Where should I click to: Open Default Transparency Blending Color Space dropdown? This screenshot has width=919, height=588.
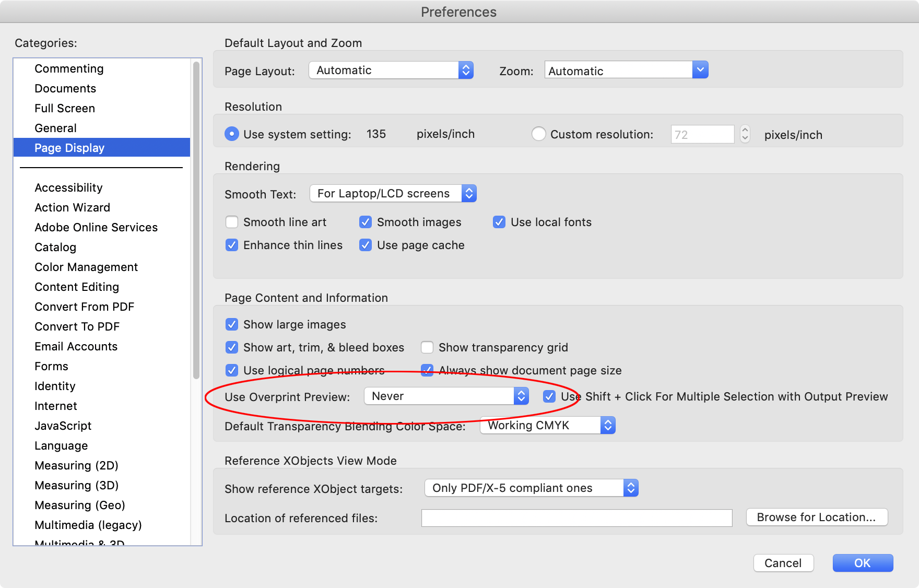(547, 425)
